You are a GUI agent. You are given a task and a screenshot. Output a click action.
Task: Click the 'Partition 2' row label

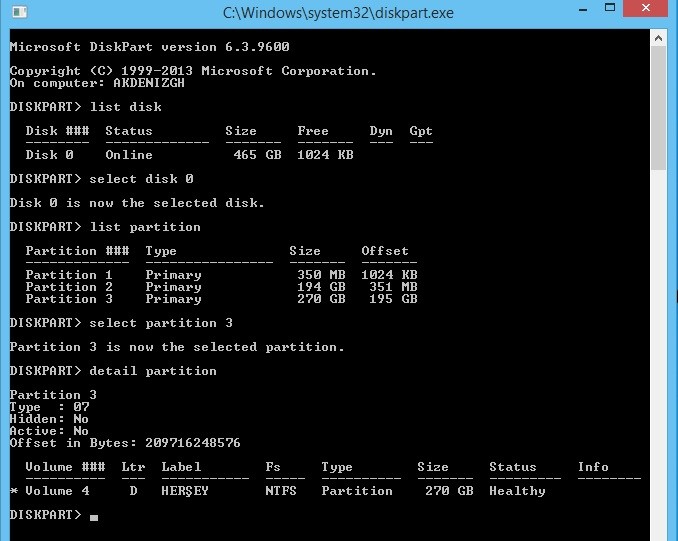click(x=69, y=287)
